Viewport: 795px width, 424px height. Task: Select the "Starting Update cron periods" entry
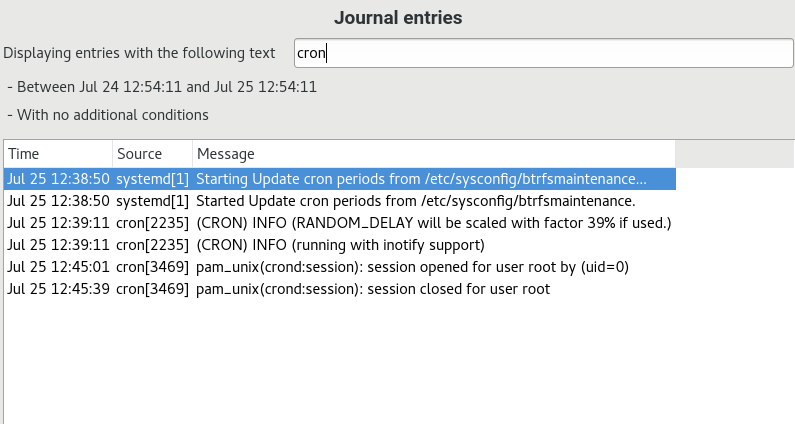coord(421,179)
